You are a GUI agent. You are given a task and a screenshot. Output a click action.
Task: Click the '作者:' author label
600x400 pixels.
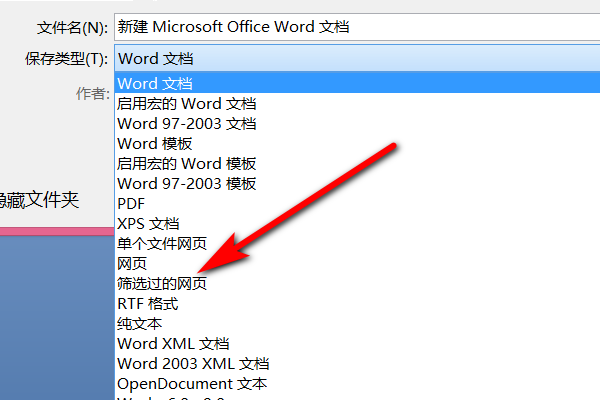pos(93,93)
